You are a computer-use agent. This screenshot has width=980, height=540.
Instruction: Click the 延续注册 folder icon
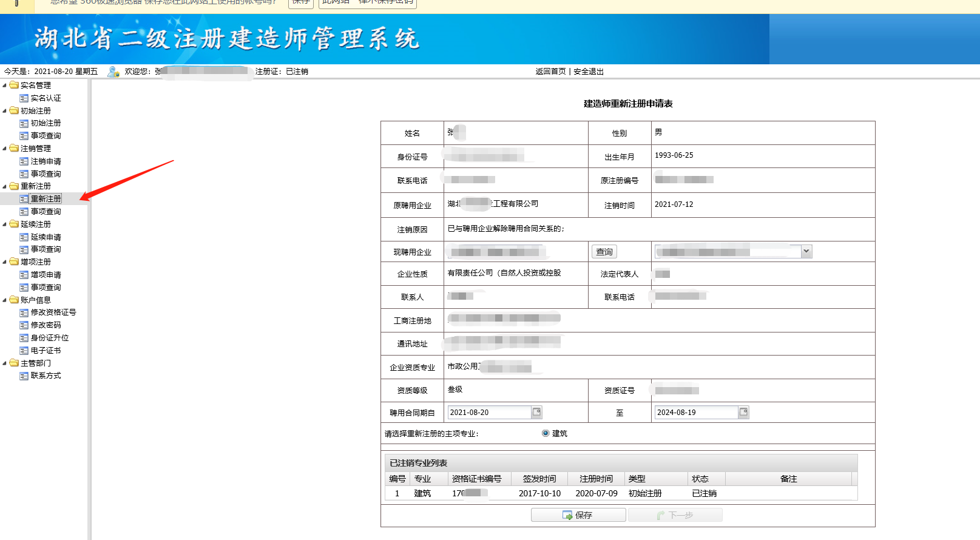click(x=14, y=224)
